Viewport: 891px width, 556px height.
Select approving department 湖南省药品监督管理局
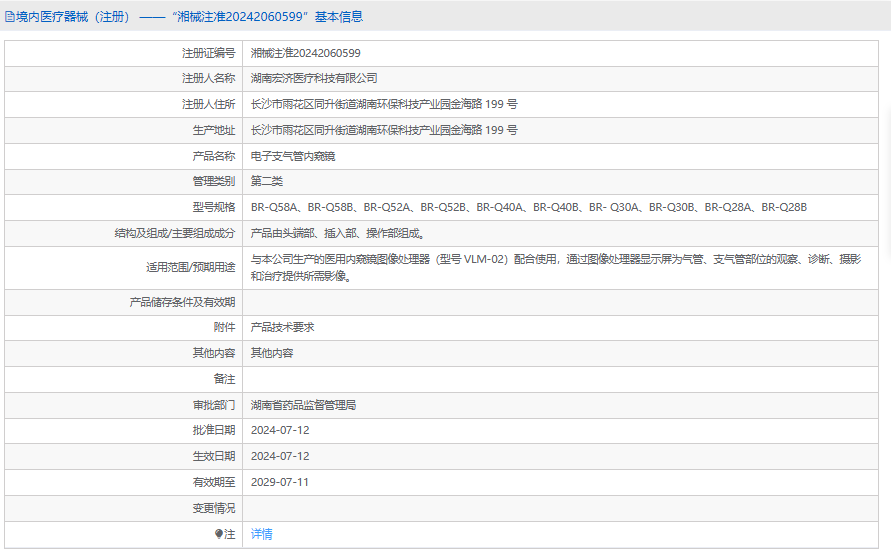(303, 405)
